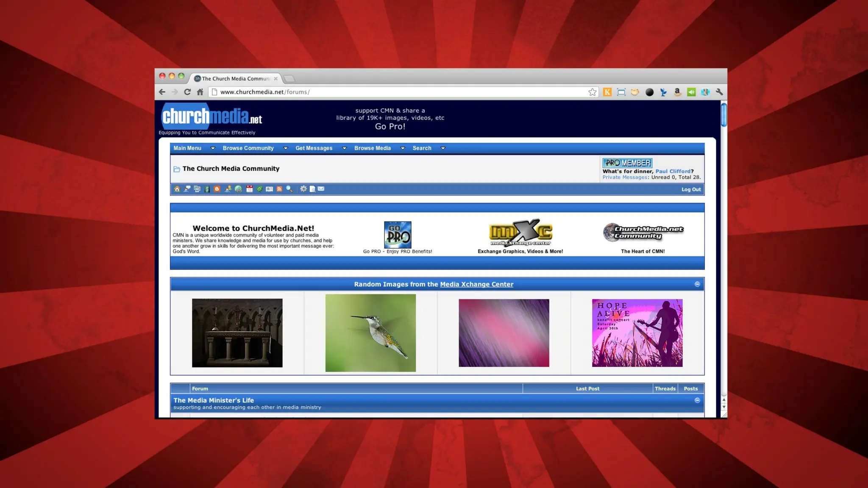The height and width of the screenshot is (488, 868).
Task: Open the Browse Media menu
Action: (373, 148)
